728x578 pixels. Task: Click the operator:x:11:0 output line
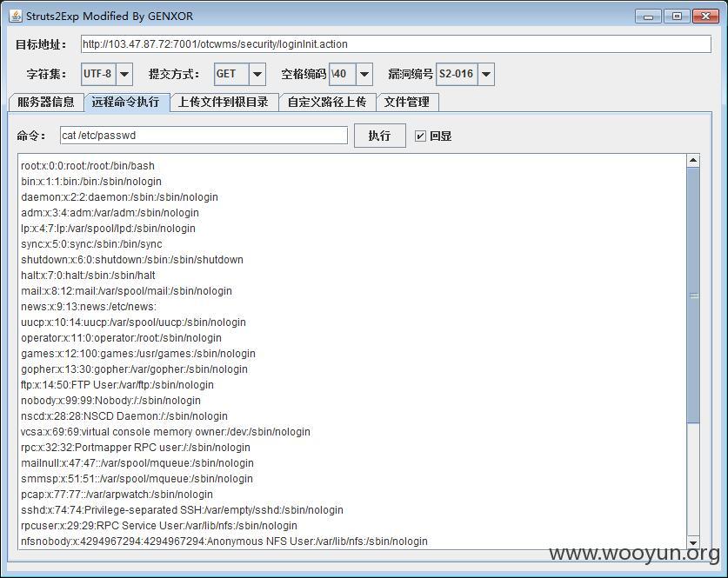121,338
